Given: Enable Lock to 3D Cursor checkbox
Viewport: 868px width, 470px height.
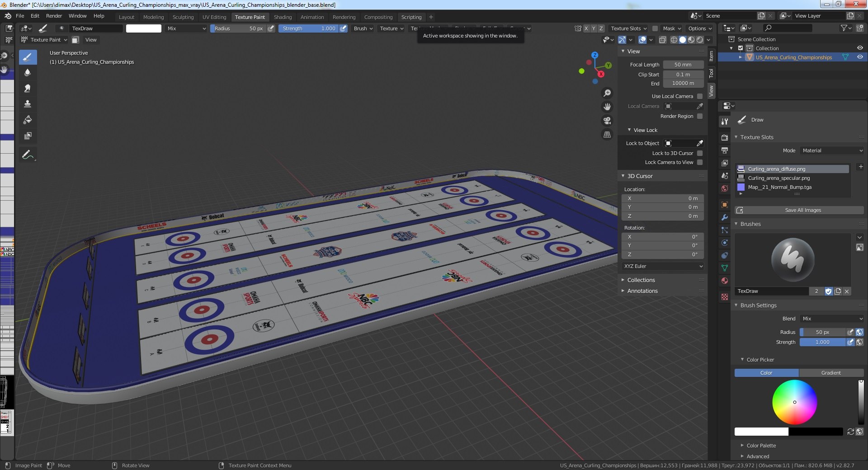Looking at the screenshot, I should (700, 153).
